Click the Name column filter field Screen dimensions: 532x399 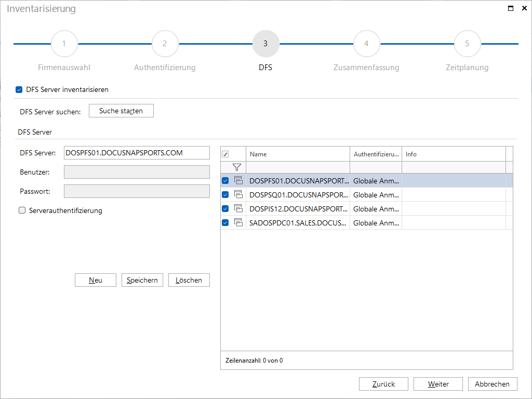click(x=298, y=167)
